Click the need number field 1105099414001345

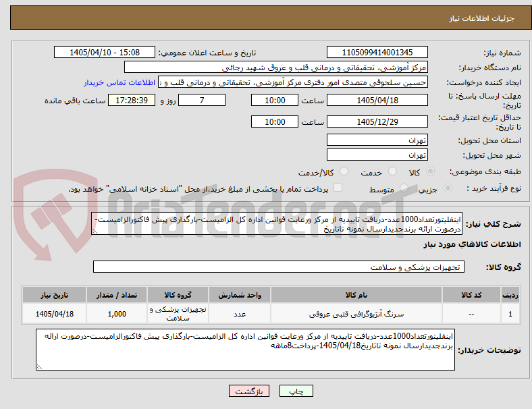pyautogui.click(x=377, y=52)
